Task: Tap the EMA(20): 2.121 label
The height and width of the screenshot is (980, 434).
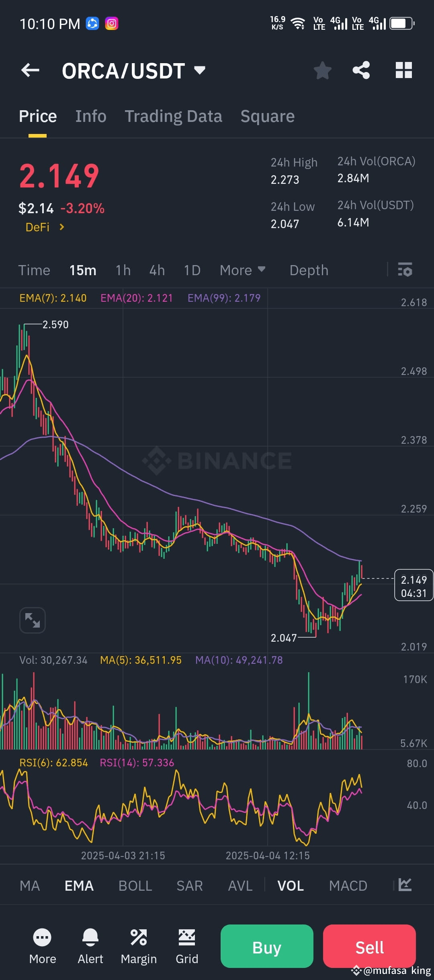Action: click(x=137, y=298)
